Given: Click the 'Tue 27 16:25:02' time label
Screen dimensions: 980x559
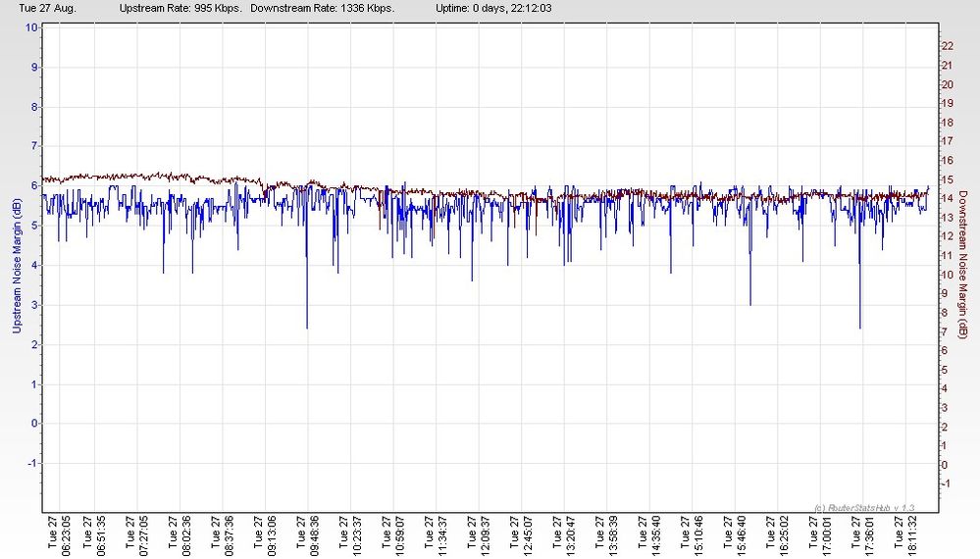Looking at the screenshot, I should (x=777, y=535).
